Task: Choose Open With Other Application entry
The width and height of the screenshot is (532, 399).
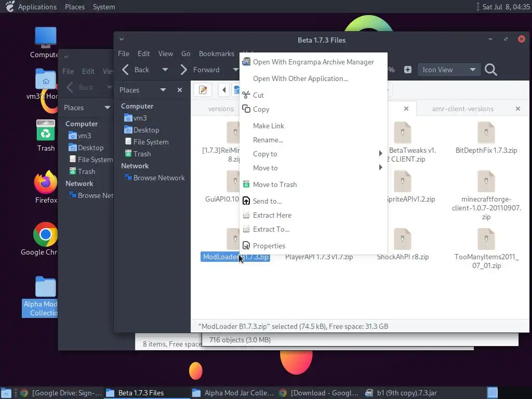Action: point(313,79)
